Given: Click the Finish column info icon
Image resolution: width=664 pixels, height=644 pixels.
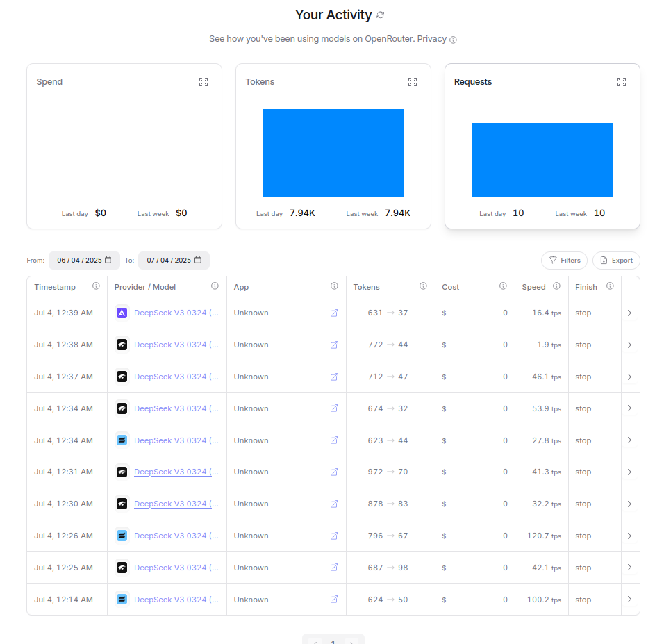Looking at the screenshot, I should [611, 286].
